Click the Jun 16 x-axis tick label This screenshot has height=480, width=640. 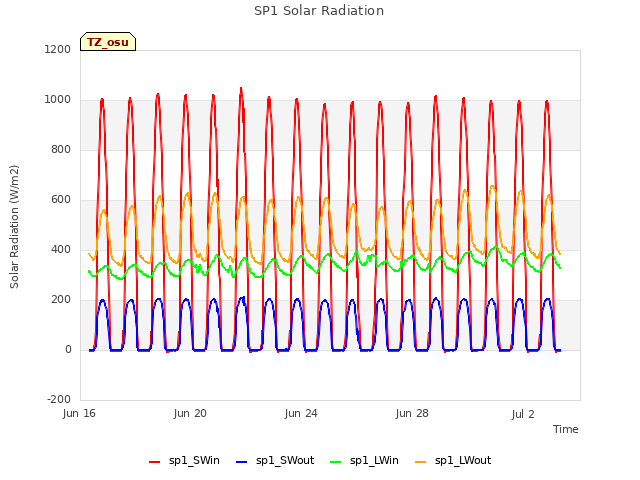[x=79, y=413]
